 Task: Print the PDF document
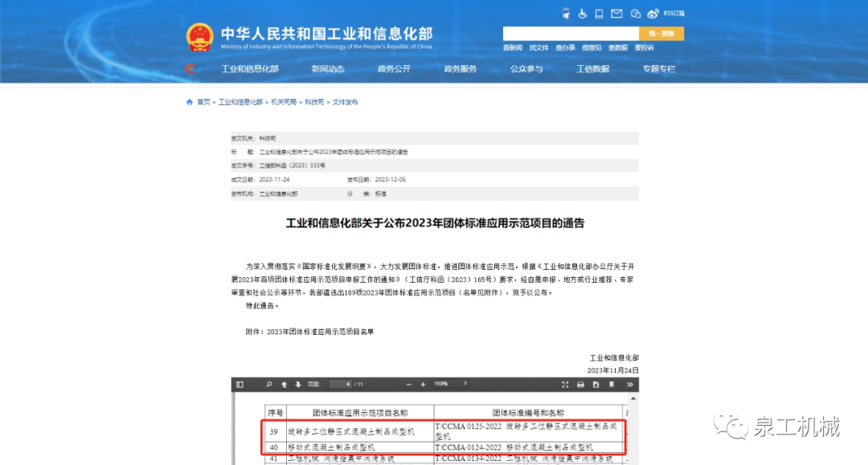(580, 385)
